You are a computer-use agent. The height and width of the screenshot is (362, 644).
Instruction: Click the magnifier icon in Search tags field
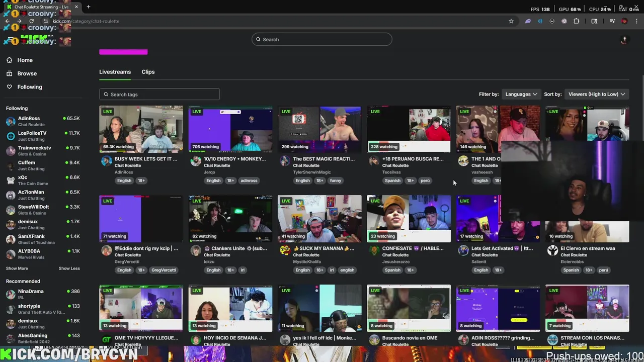(x=106, y=94)
